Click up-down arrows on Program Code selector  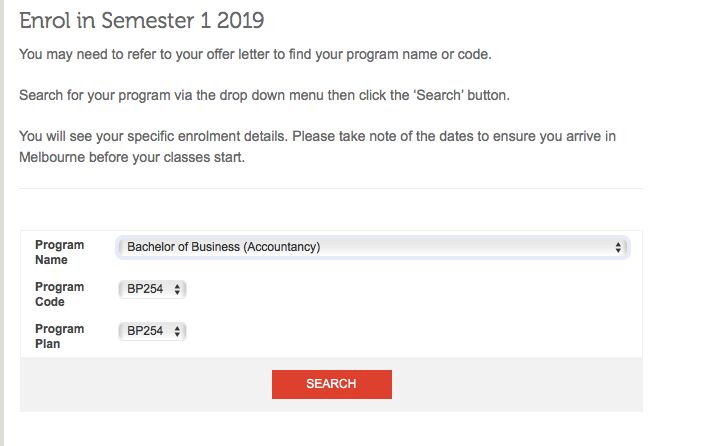[x=177, y=289]
